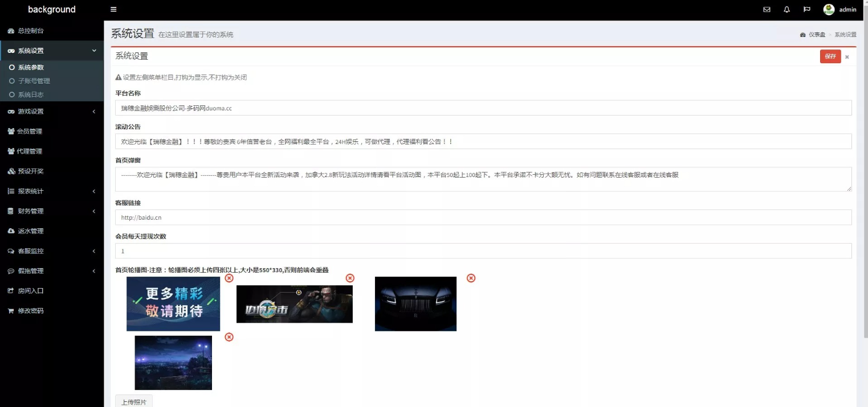
Task: Delete the Rolls-Royce car carousel image
Action: point(471,278)
